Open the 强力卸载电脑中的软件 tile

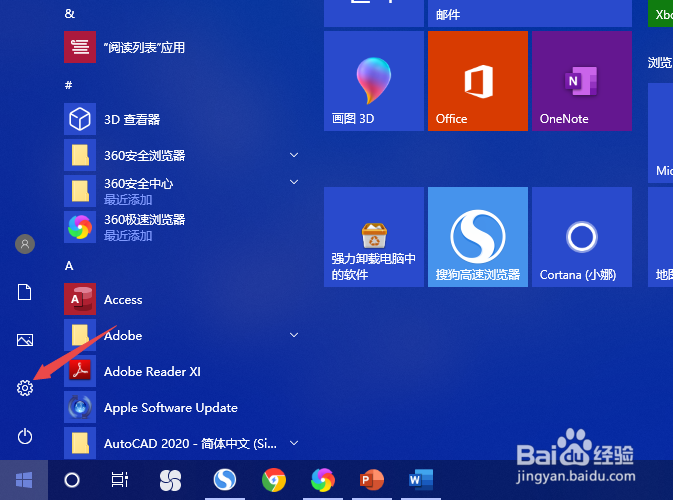(x=374, y=237)
